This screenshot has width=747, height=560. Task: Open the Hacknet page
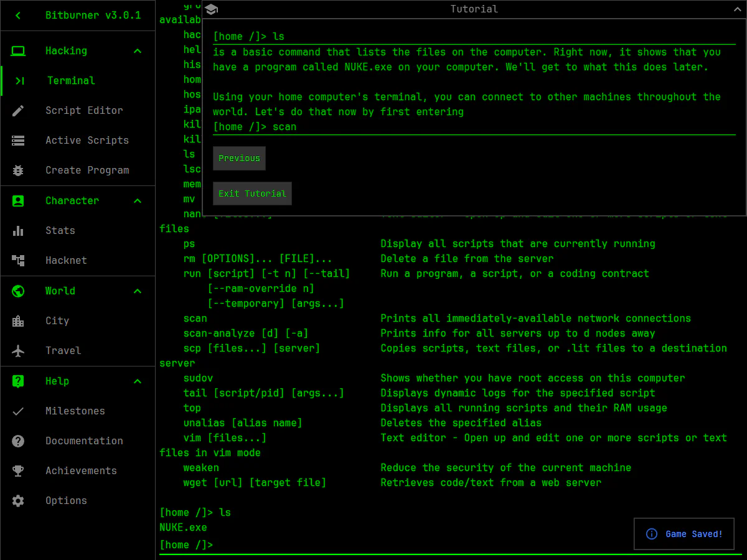(x=78, y=261)
